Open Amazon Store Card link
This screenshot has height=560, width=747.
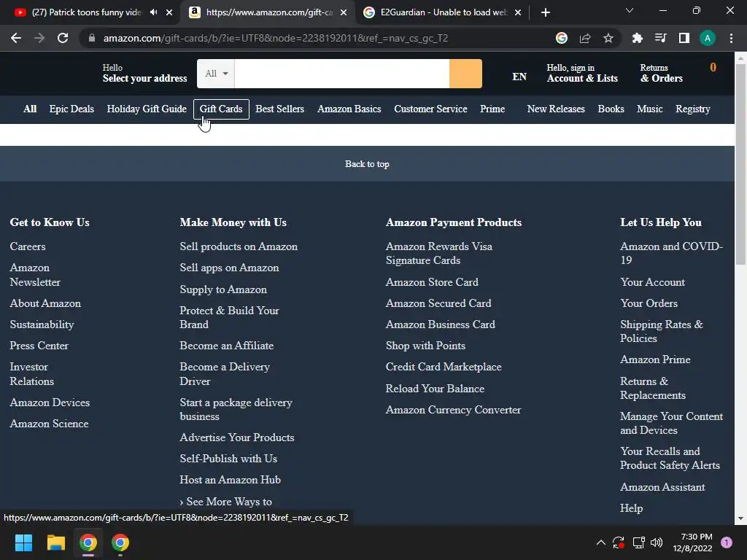tap(432, 282)
